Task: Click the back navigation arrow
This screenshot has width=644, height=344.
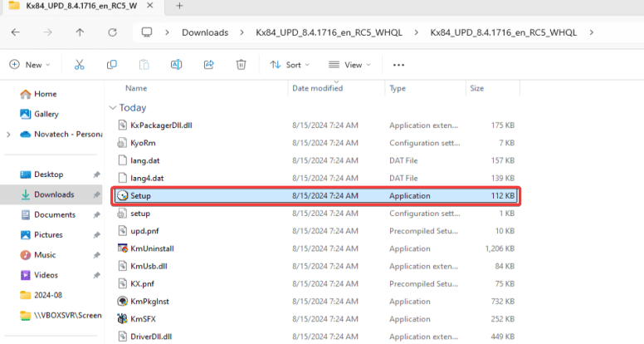Action: 17,32
